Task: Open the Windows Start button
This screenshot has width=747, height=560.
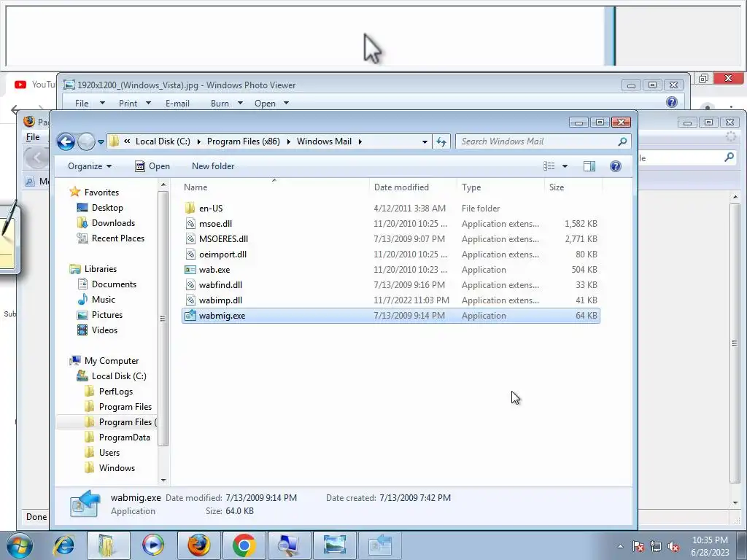Action: (20, 545)
